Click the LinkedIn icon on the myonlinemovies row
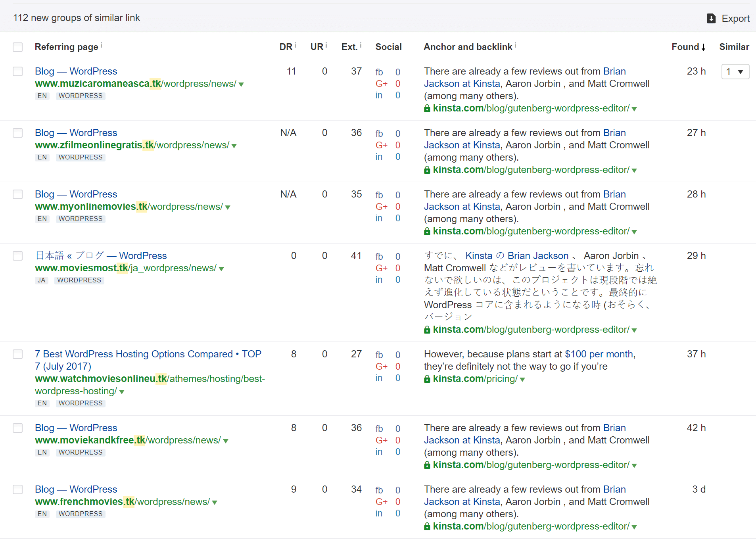This screenshot has height=543, width=756. (x=379, y=218)
